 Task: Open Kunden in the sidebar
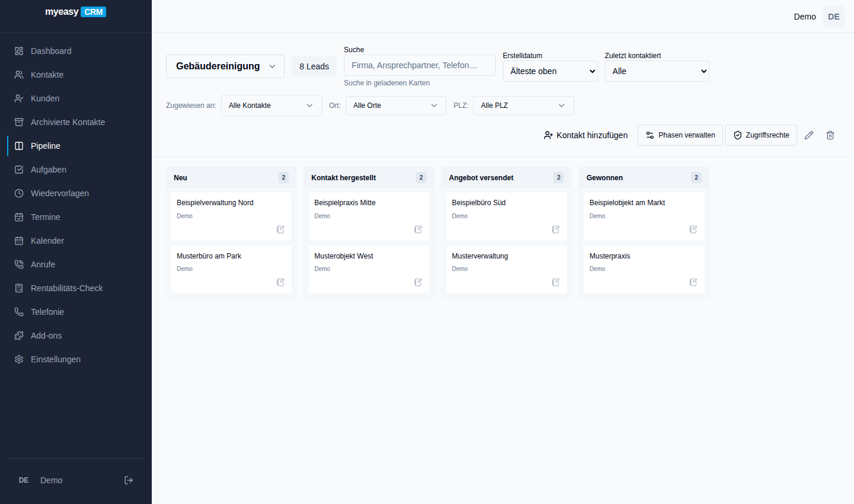(76, 98)
